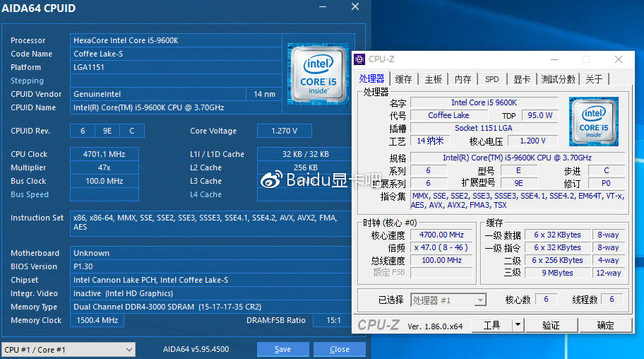Viewport: 644px width, 359px height.
Task: Click the 三级 cache value 9 MBytes
Action: [x=557, y=273]
